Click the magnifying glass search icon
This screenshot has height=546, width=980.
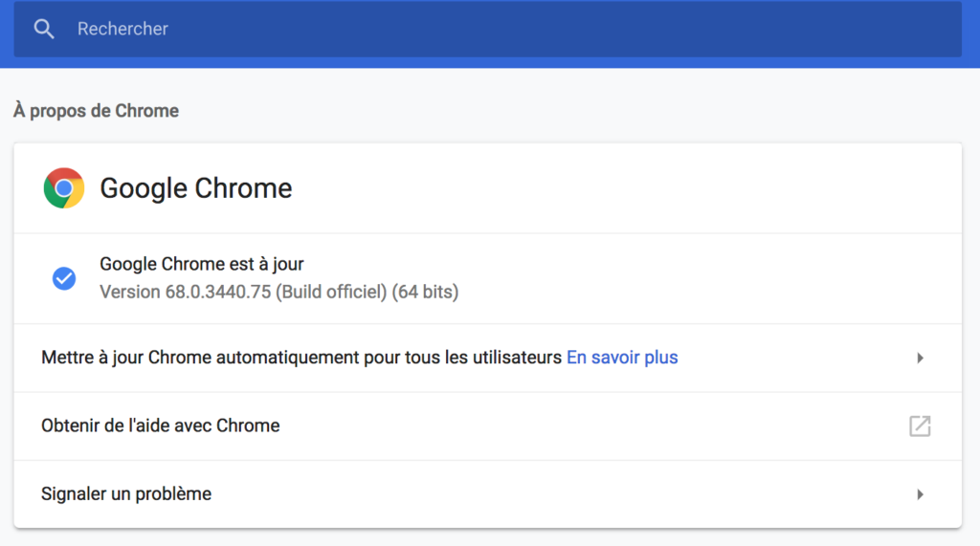point(44,29)
